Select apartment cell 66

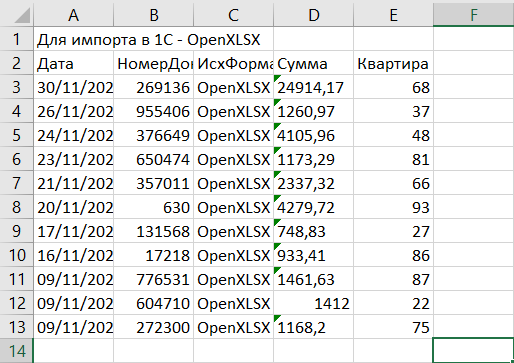click(x=393, y=183)
